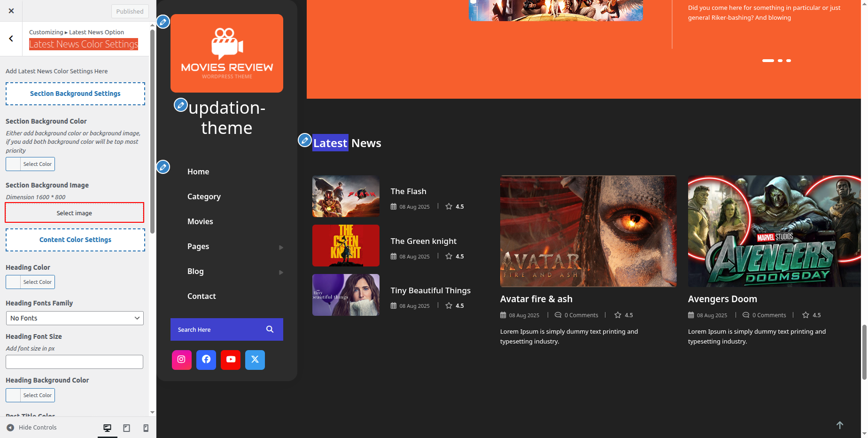The height and width of the screenshot is (438, 868).
Task: Click the search magnifier icon
Action: [x=270, y=329]
